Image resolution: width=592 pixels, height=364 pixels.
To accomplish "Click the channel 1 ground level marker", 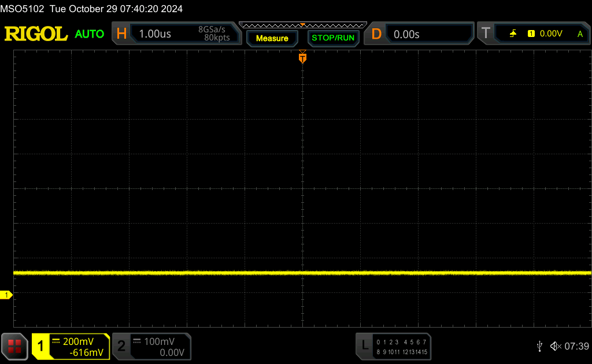I will pos(6,295).
